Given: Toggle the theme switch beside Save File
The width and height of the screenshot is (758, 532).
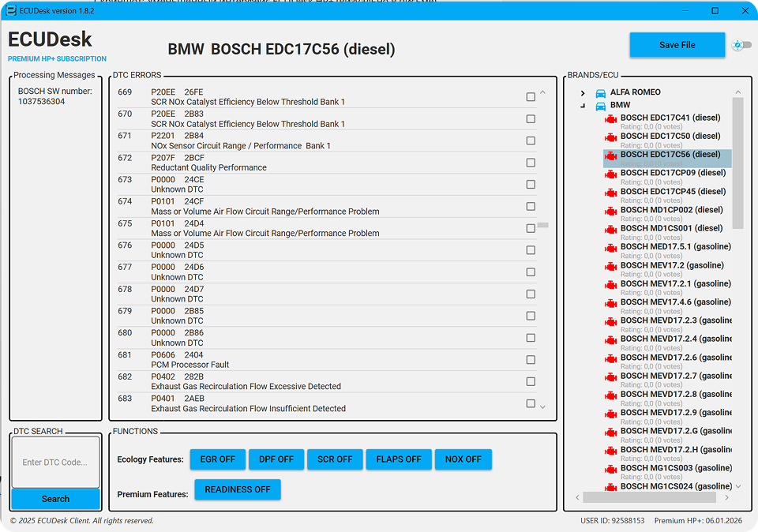Looking at the screenshot, I should (x=741, y=45).
